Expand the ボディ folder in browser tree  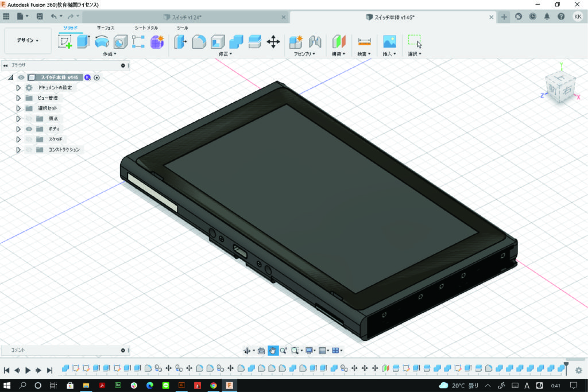pyautogui.click(x=18, y=129)
